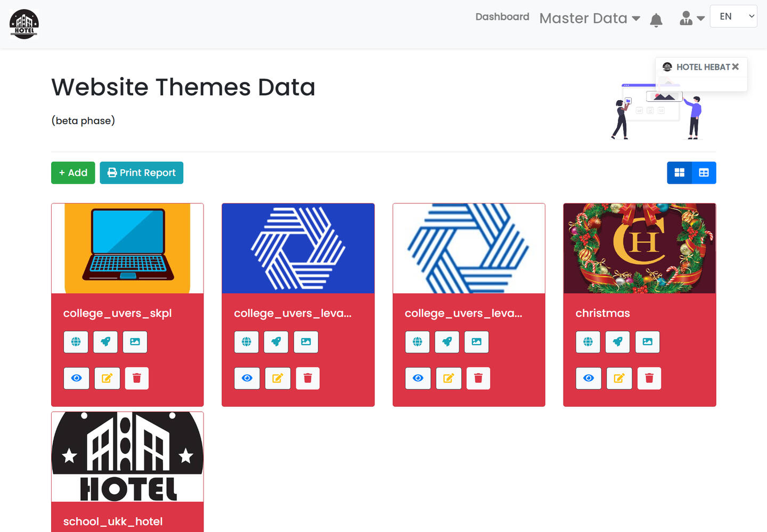The image size is (767, 532).
Task: Open the user account dropdown
Action: 691,19
